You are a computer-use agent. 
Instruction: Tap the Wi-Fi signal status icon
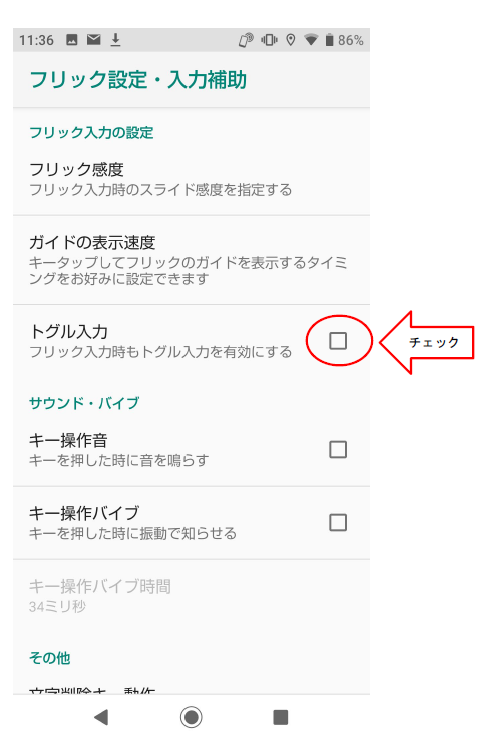(311, 40)
